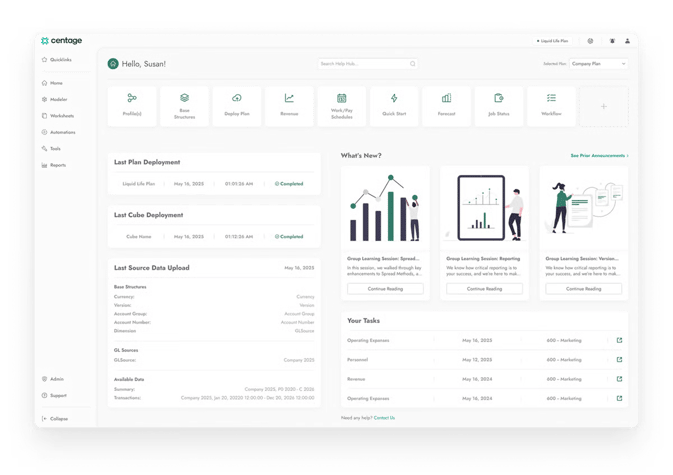Collapse the left sidebar
This screenshot has width=673, height=475.
(x=56, y=418)
